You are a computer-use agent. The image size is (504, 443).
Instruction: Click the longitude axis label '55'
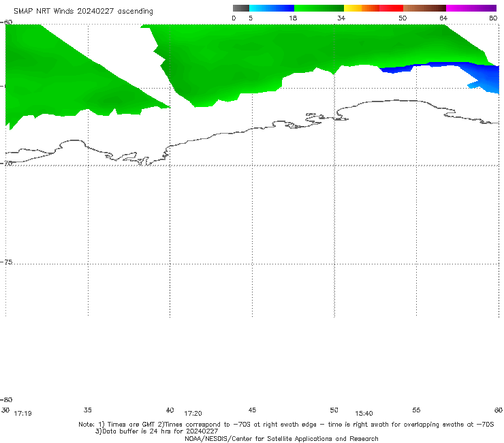416,410
